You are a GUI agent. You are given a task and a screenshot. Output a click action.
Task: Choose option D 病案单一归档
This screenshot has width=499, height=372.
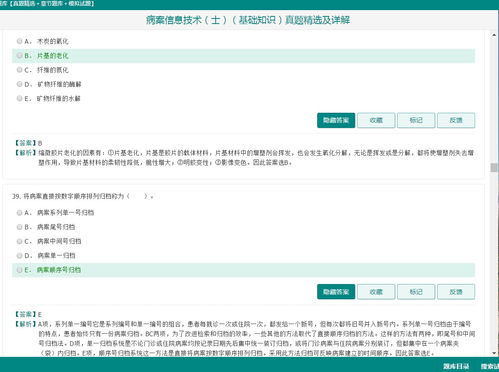(x=19, y=255)
